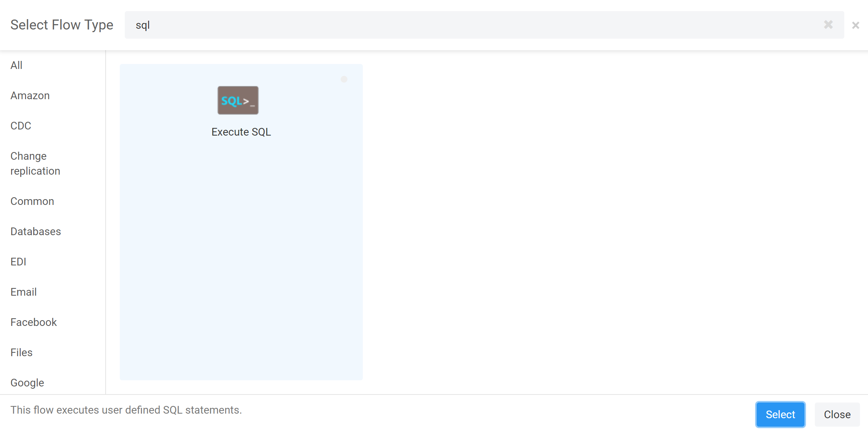Choose the Common category
The width and height of the screenshot is (868, 432).
[x=32, y=201]
